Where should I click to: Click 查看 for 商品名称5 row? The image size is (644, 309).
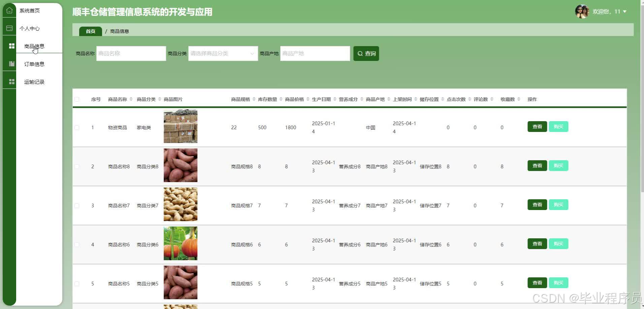(x=537, y=283)
